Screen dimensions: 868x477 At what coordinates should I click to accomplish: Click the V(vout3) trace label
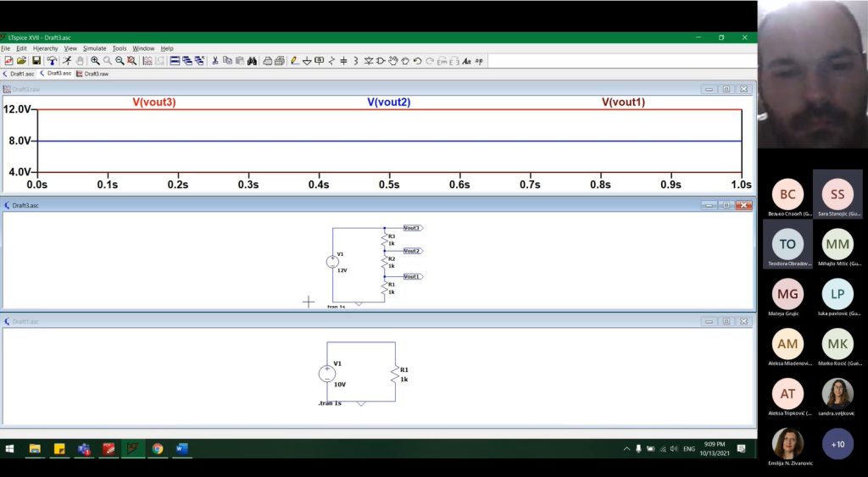(154, 103)
